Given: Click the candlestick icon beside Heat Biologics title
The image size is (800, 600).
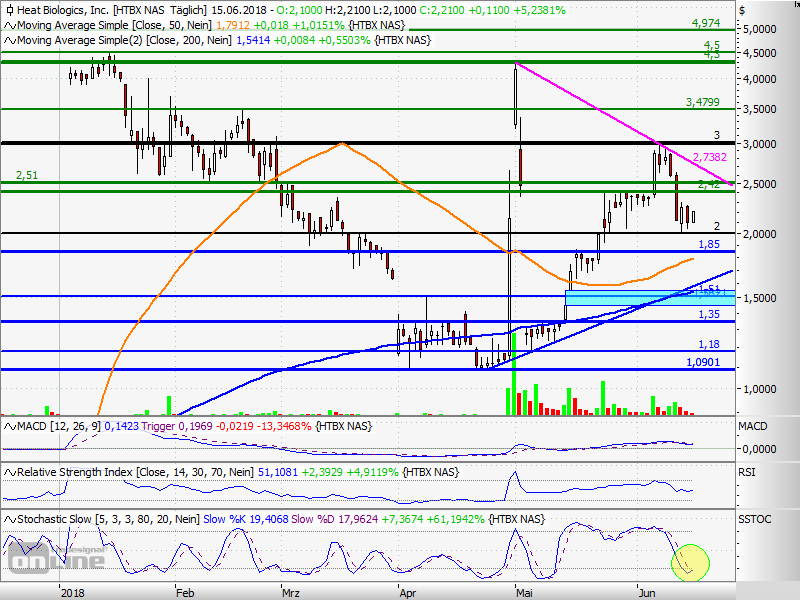Looking at the screenshot, I should (x=7, y=9).
